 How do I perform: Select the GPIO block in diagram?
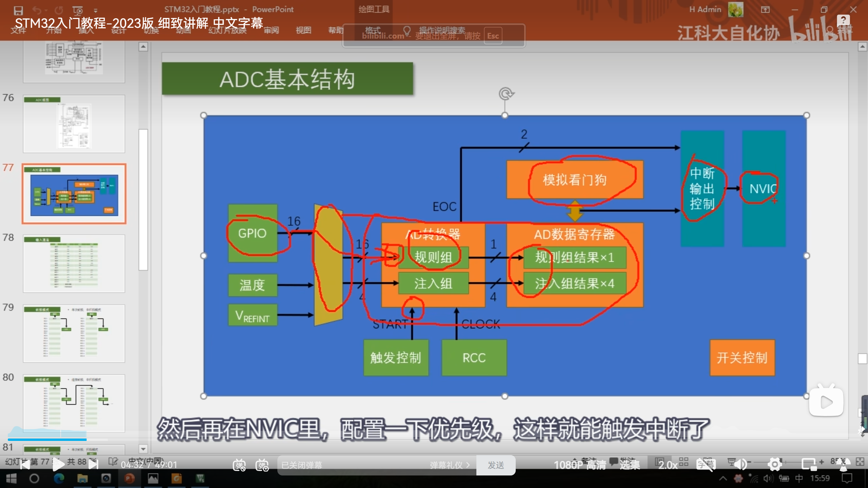click(x=253, y=233)
